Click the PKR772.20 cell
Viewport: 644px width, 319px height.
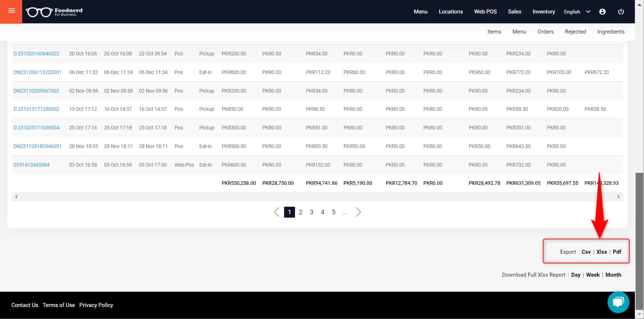[518, 72]
